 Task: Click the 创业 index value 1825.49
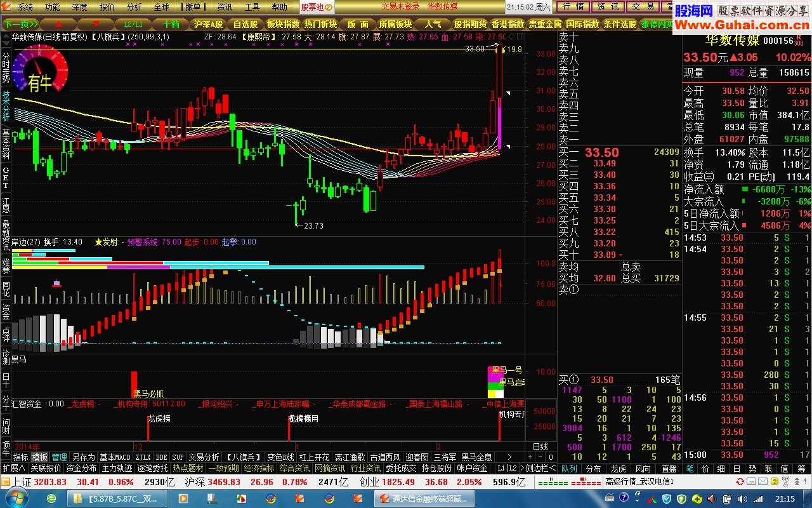(398, 482)
